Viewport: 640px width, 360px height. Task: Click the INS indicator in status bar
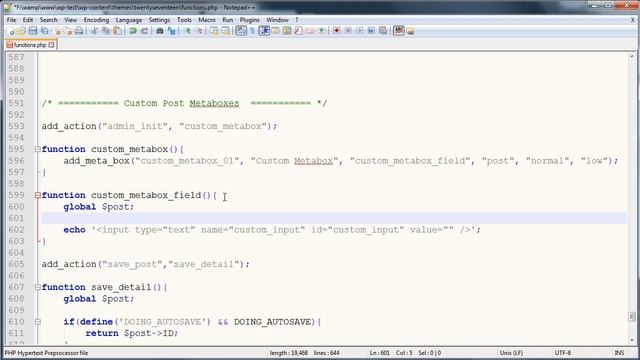click(619, 353)
